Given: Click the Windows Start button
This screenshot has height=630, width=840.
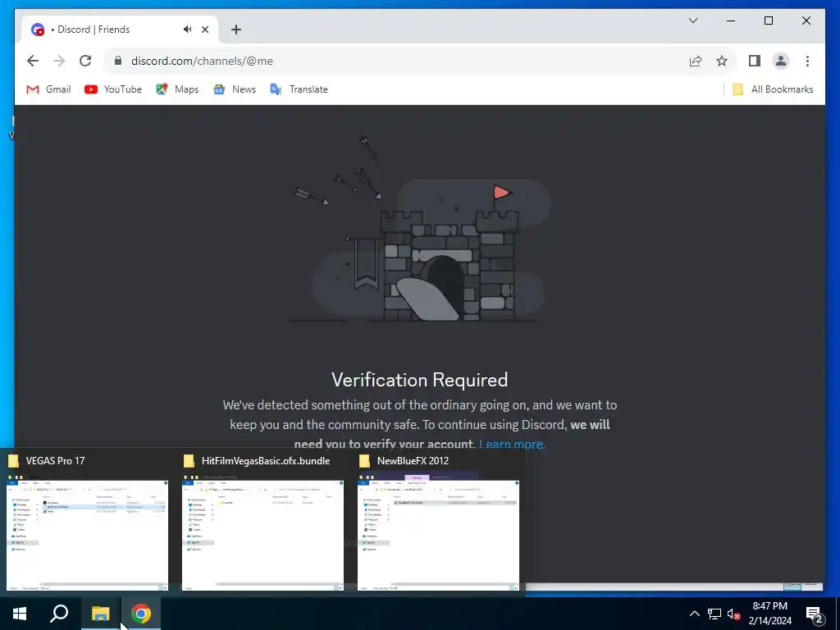Looking at the screenshot, I should (20, 614).
